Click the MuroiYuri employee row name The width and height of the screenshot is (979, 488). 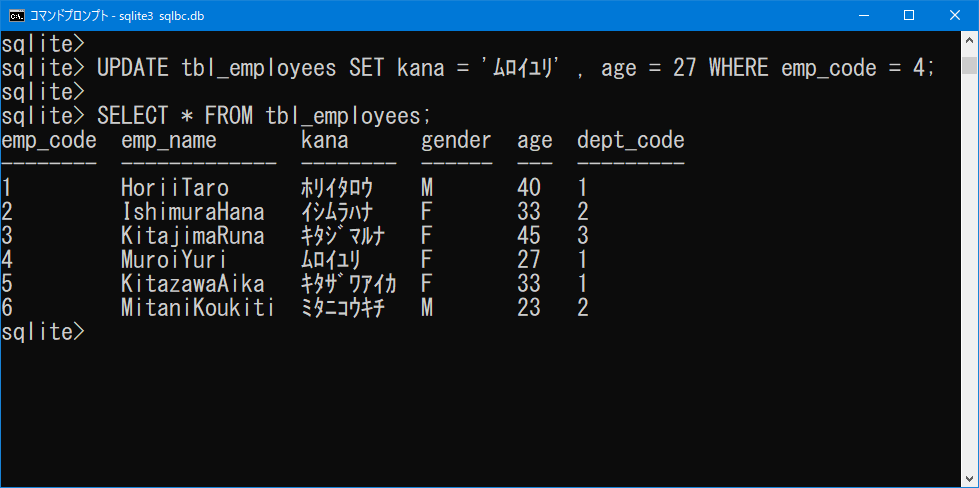(174, 260)
